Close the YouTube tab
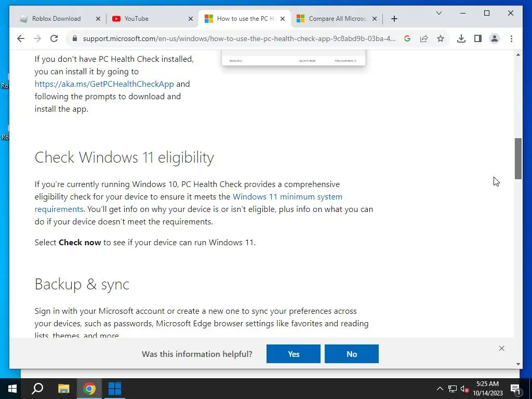The height and width of the screenshot is (399, 532). 191,19
